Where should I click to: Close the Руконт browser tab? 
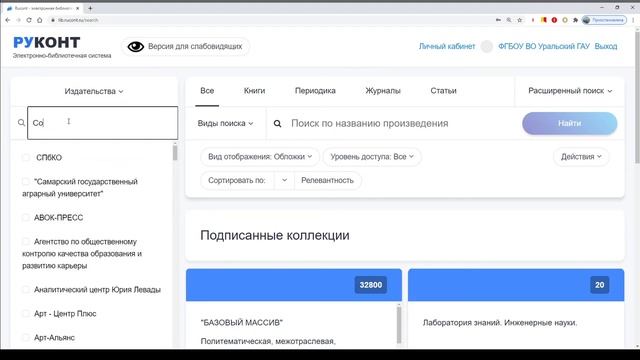78,8
